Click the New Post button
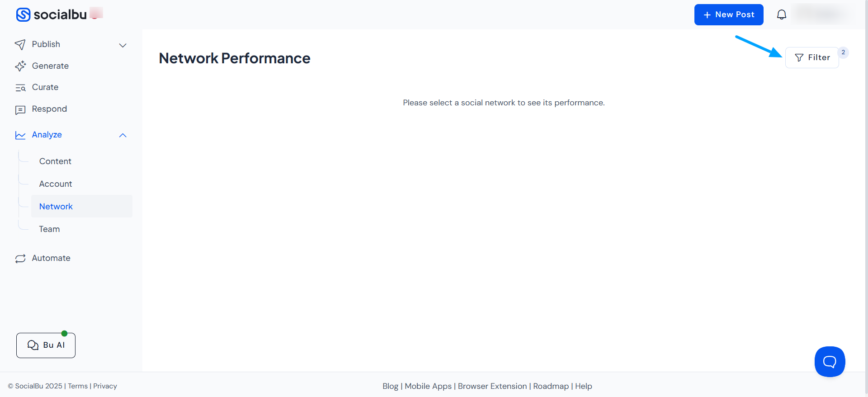 [x=728, y=14]
